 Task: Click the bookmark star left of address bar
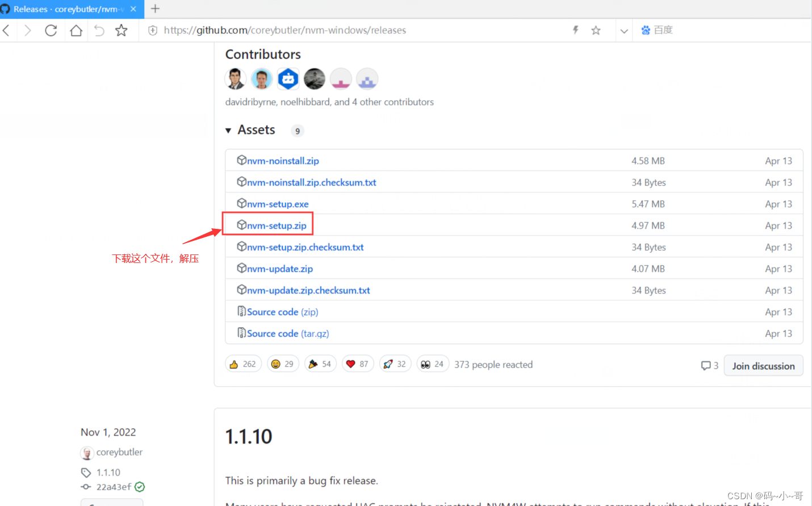tap(121, 31)
